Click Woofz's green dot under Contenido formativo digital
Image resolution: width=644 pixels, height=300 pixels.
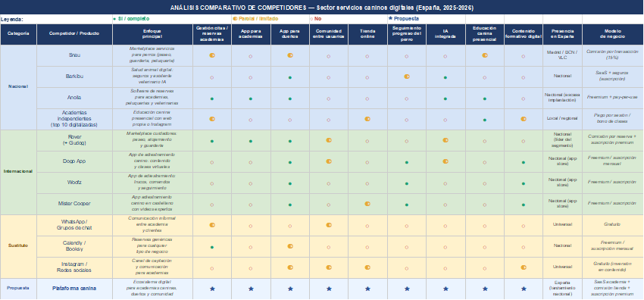[524, 183]
